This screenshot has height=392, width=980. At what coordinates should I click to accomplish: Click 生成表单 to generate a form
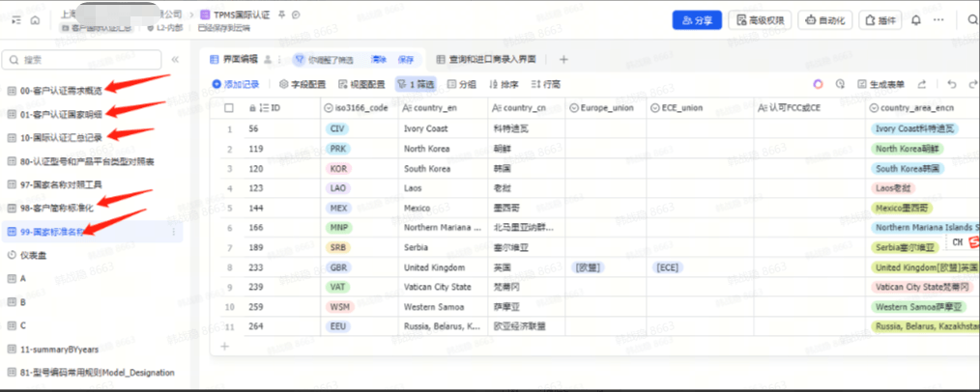click(880, 84)
